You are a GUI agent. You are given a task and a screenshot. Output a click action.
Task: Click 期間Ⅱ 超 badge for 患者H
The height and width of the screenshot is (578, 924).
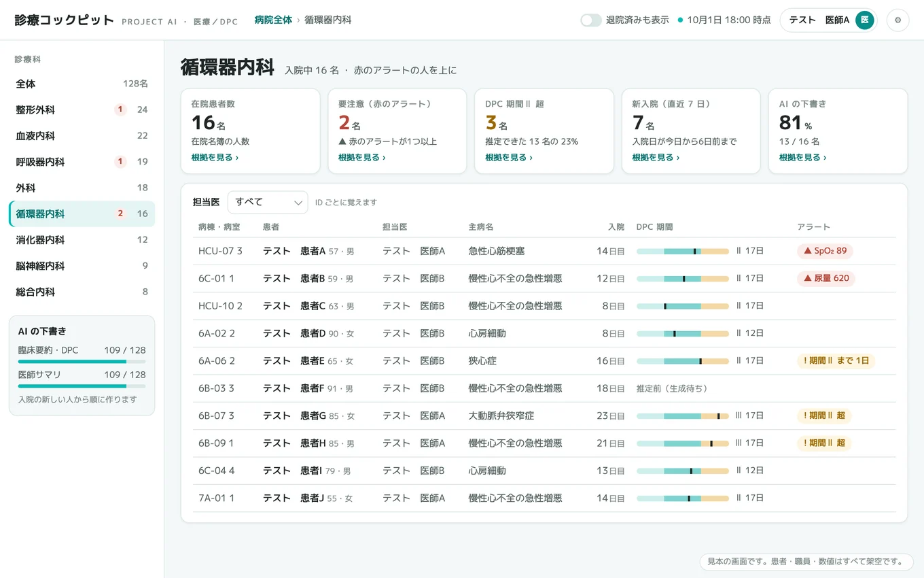coord(824,443)
